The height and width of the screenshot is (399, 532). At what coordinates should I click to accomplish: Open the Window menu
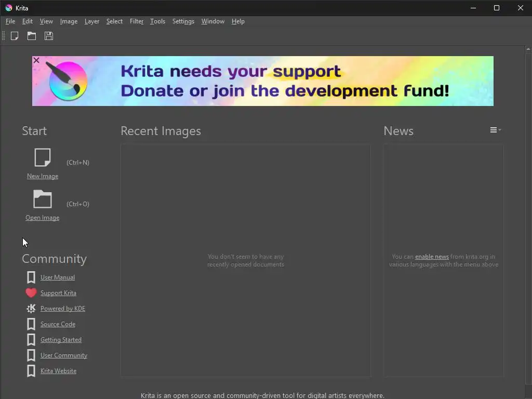[212, 21]
